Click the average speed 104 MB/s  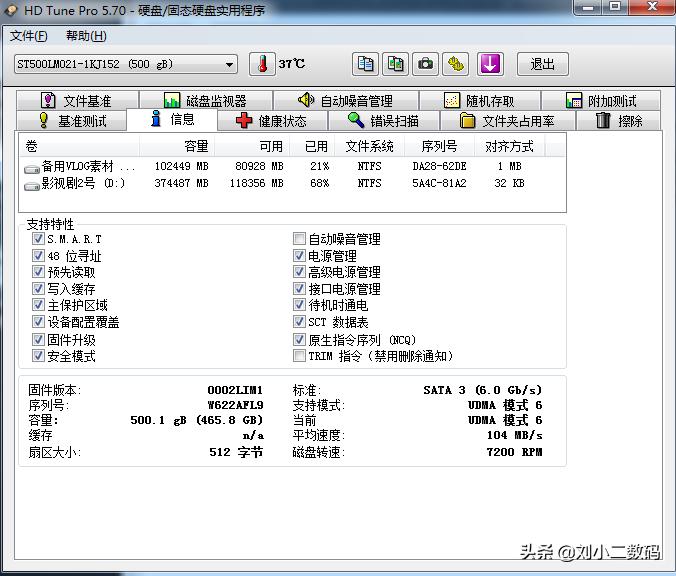[x=514, y=435]
